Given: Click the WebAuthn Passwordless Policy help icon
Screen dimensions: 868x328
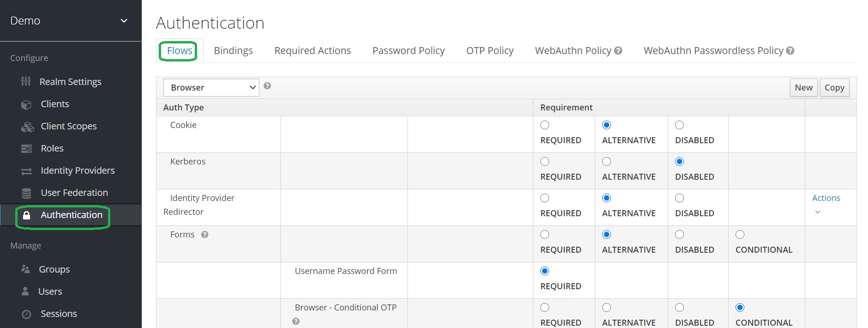Looking at the screenshot, I should (790, 51).
